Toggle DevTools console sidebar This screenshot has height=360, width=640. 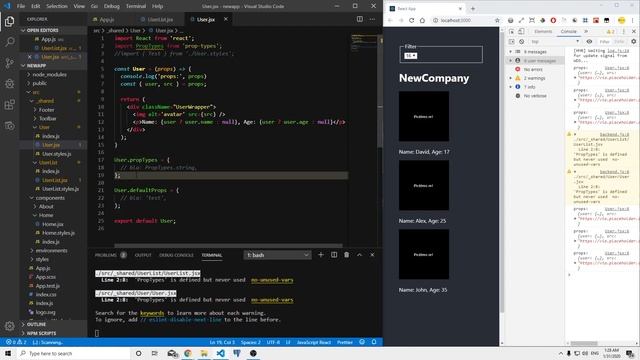(511, 42)
